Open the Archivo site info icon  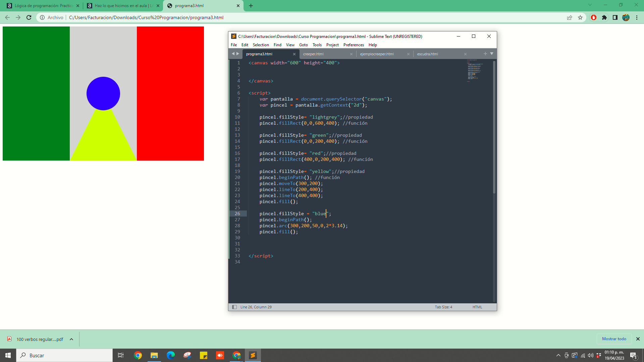(x=42, y=17)
